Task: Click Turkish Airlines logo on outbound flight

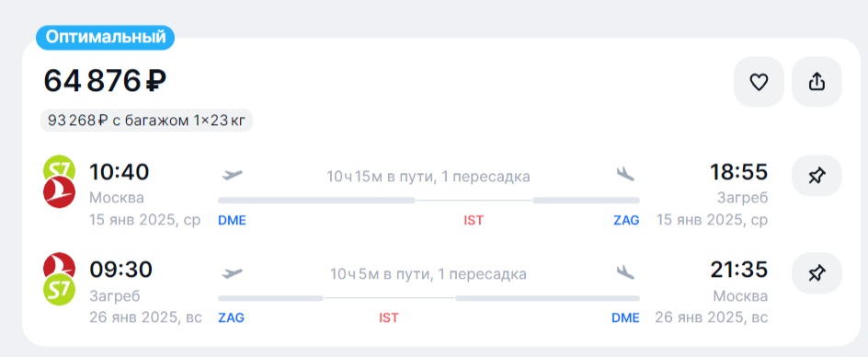Action: click(59, 192)
